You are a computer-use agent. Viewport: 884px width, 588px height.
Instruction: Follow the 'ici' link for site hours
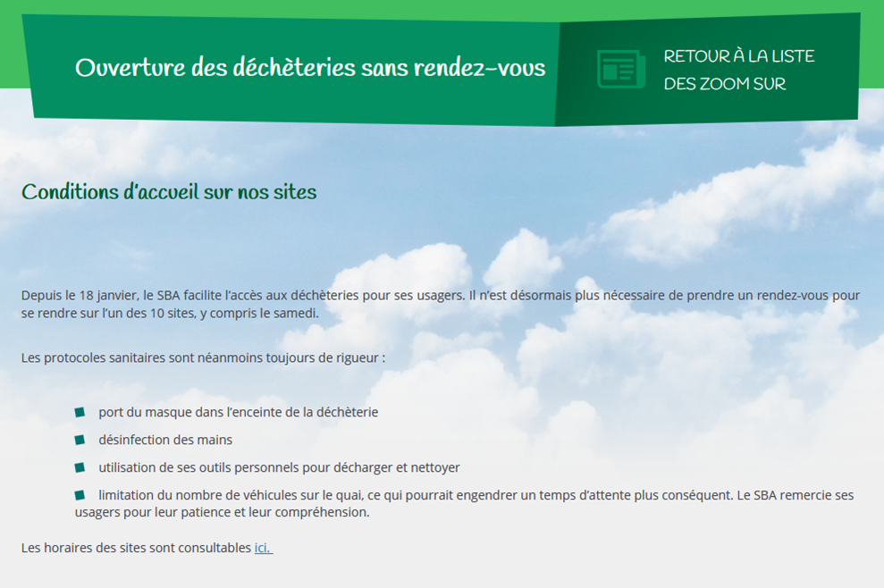coord(263,548)
